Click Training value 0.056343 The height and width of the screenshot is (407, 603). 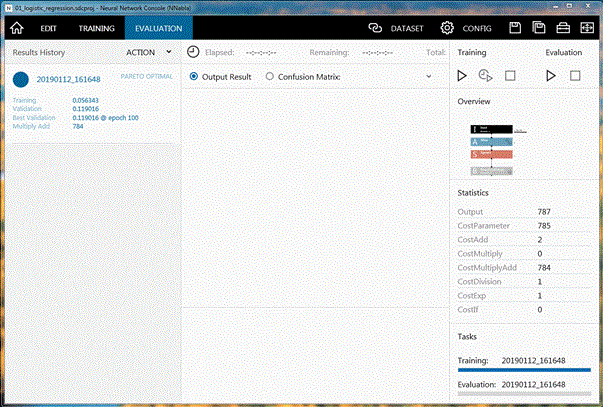pos(85,100)
